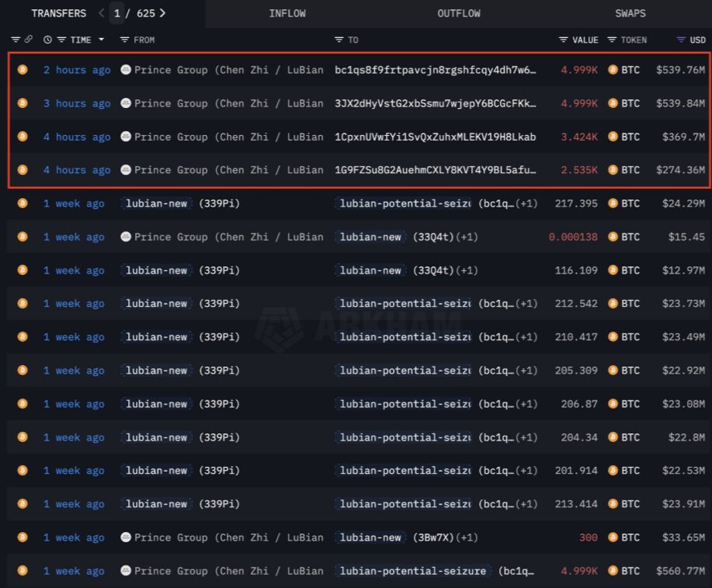The width and height of the screenshot is (712, 588).
Task: Open address bc1qs8f9frtpavcjn8rgshfcqy4dh7w6
Action: click(x=435, y=70)
